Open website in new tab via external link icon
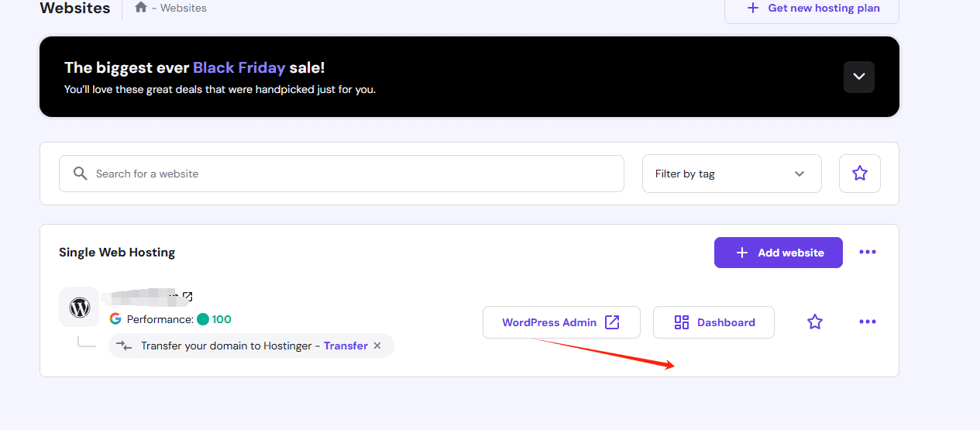Image resolution: width=980 pixels, height=430 pixels. (187, 297)
